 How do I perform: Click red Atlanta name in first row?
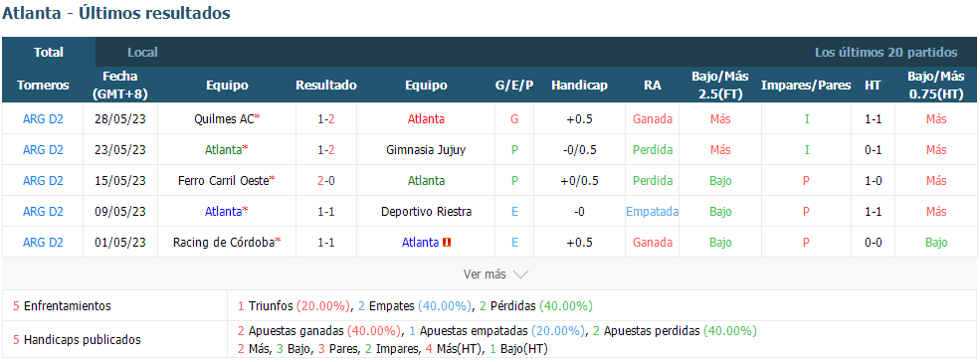(x=426, y=118)
